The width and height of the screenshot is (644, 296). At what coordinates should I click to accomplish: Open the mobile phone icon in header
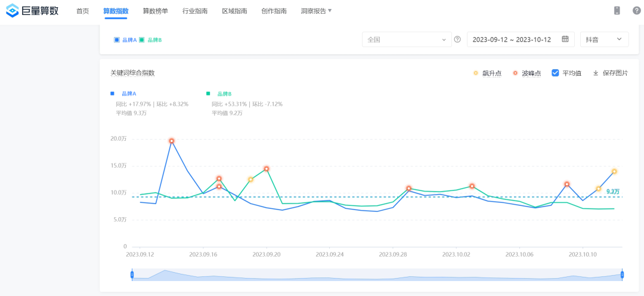click(617, 11)
